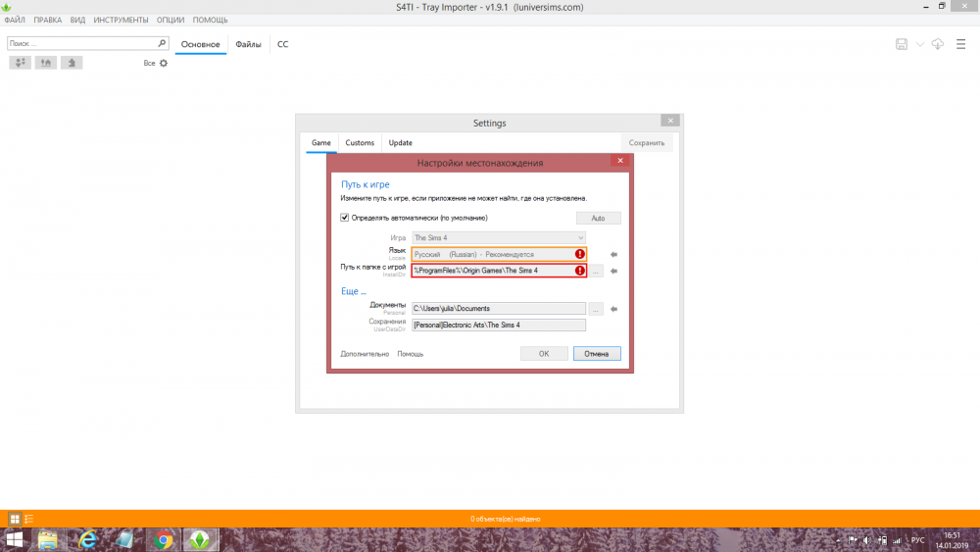Click the rooms filter icon
Image resolution: width=980 pixels, height=552 pixels.
click(x=72, y=63)
